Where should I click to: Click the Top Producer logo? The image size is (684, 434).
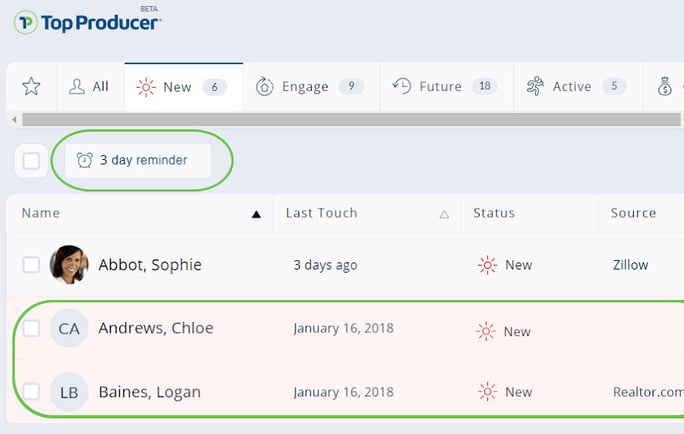click(87, 22)
